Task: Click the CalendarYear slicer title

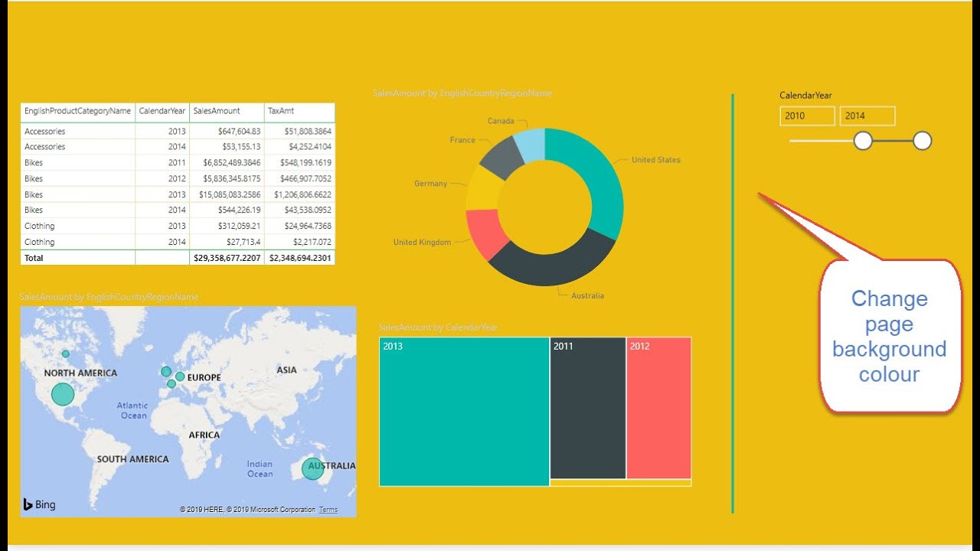Action: 805,96
